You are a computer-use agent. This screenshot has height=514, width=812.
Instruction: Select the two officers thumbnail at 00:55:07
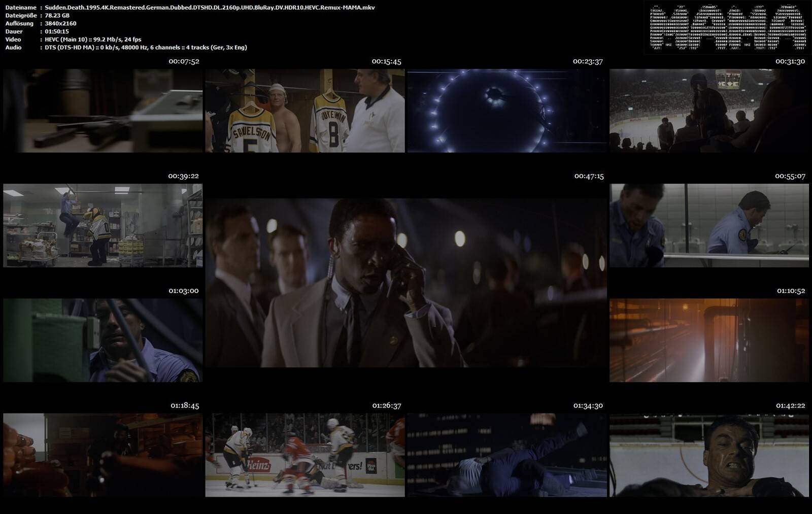[709, 225]
